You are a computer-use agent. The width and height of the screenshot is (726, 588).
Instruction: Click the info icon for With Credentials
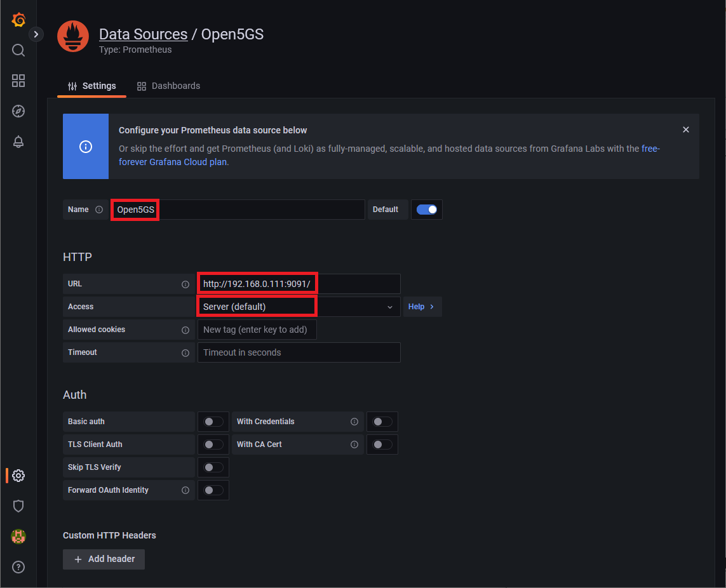(354, 422)
